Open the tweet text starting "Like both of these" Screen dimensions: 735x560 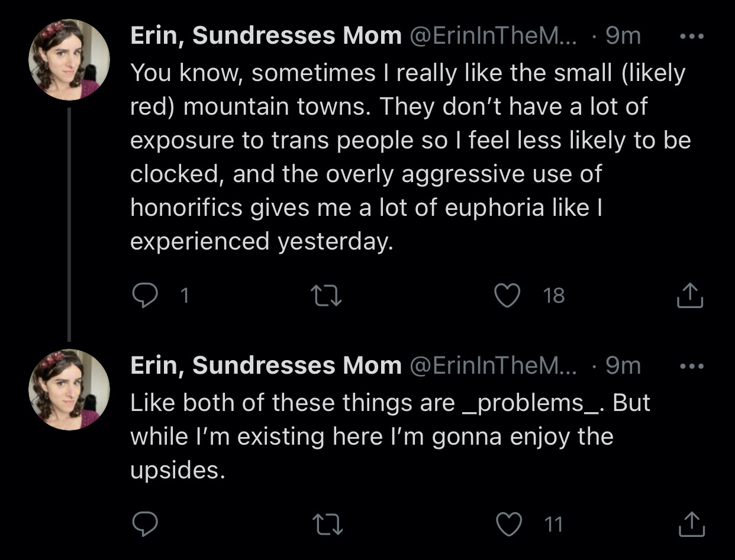click(x=389, y=436)
